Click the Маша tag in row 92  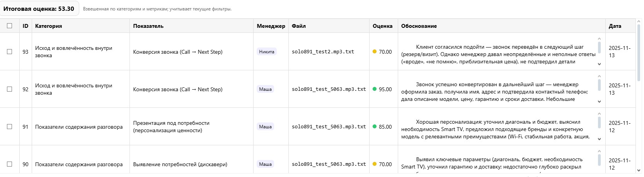265,89
